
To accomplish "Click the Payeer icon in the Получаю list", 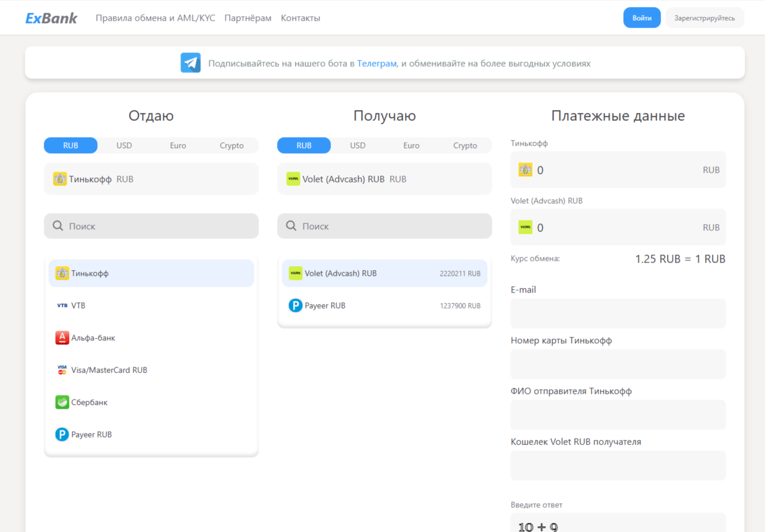I will 296,306.
